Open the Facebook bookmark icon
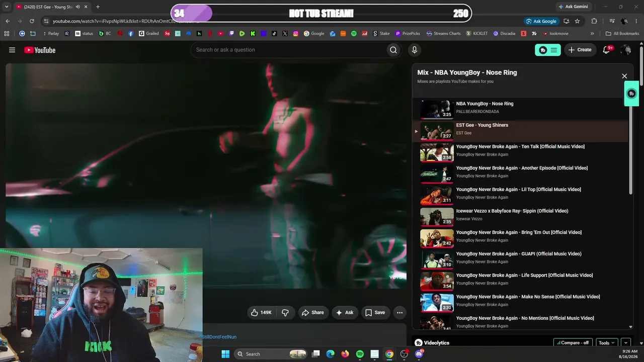Screen dimensions: 644x362 (x=131, y=34)
